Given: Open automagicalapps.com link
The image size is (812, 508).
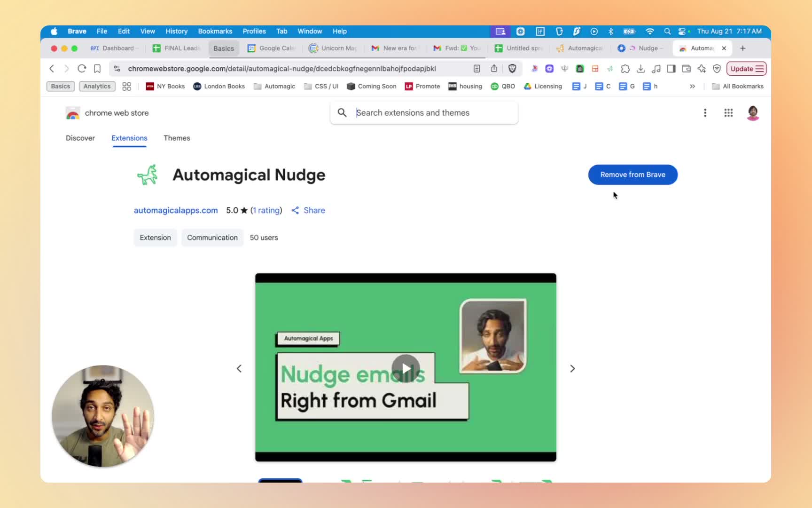Looking at the screenshot, I should coord(176,210).
